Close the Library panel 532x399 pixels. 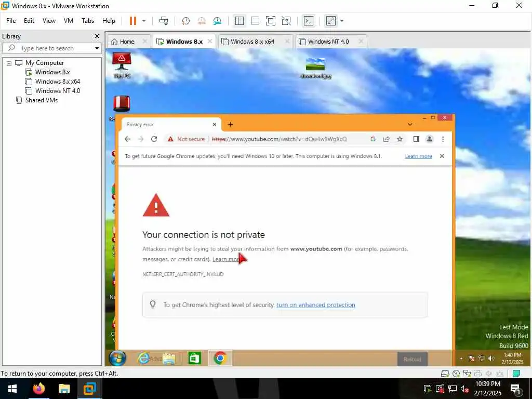click(97, 36)
